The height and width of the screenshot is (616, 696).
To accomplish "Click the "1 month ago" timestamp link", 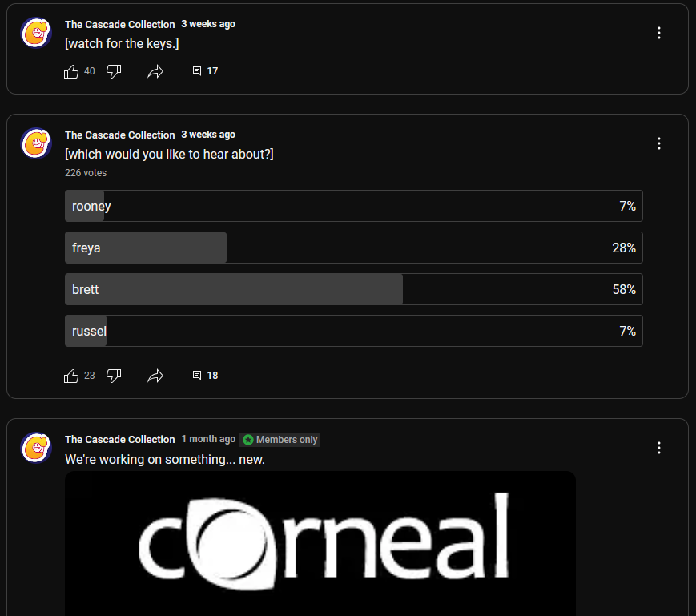I will point(208,439).
